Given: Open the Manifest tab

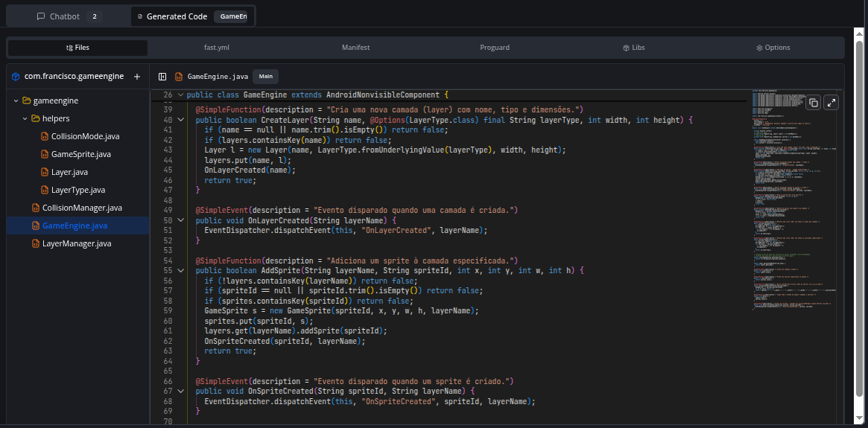Looking at the screenshot, I should coord(355,48).
